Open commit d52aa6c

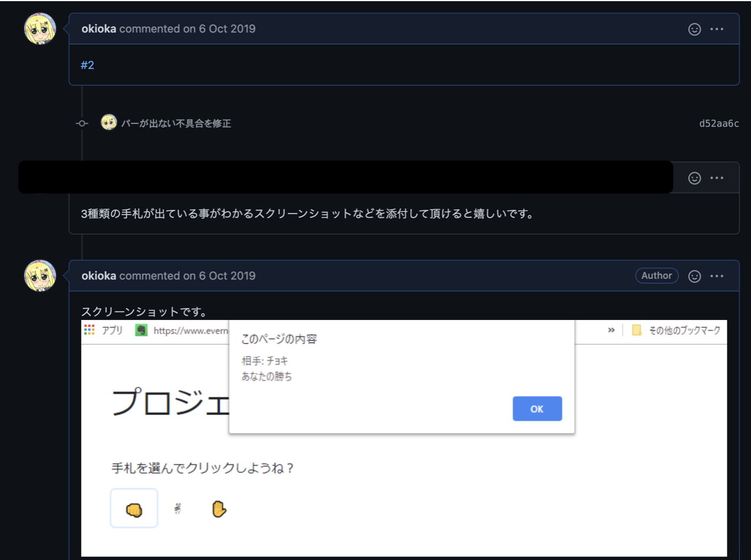[719, 124]
